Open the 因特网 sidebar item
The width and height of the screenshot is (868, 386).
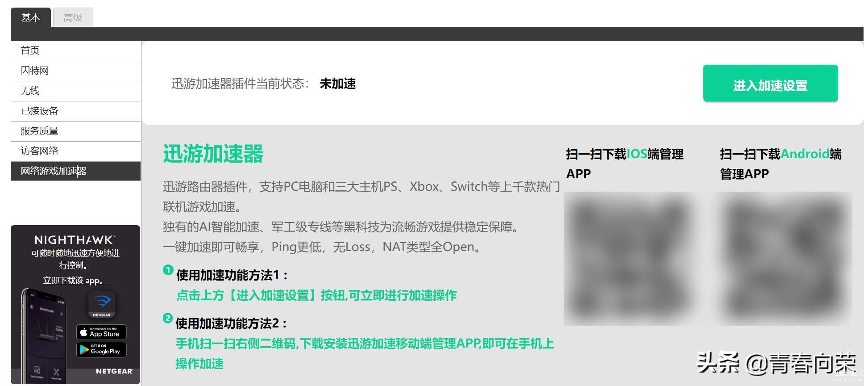pos(75,71)
